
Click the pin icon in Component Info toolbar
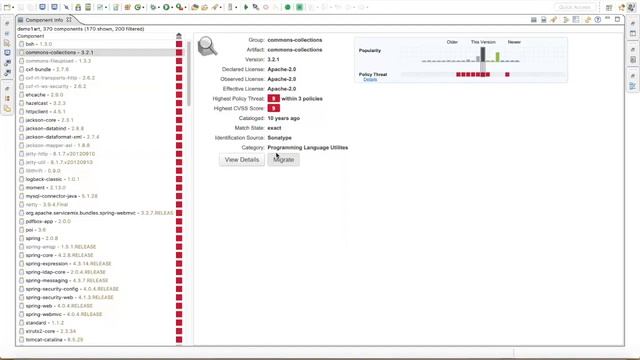[554, 20]
